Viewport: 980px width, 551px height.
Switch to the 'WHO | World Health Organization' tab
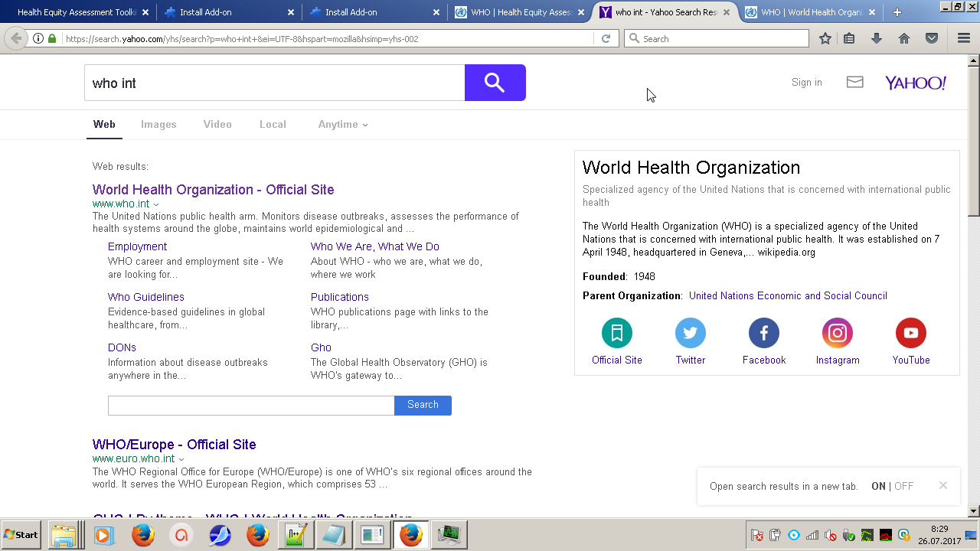click(813, 12)
